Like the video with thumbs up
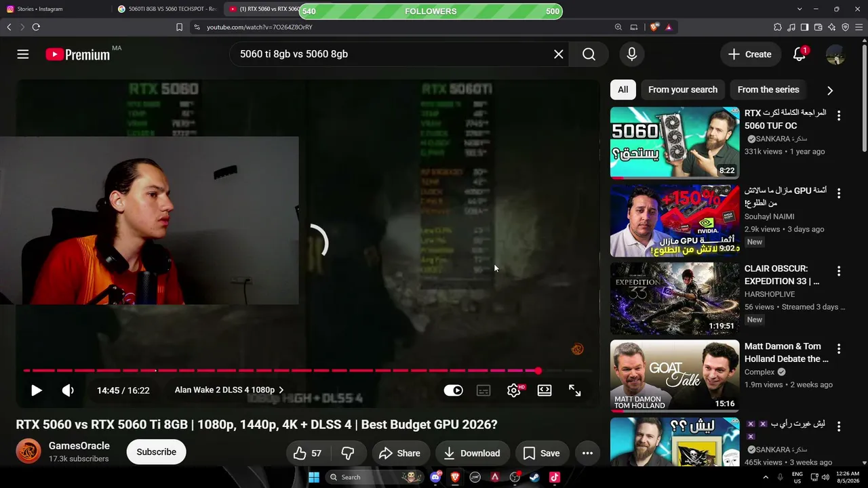 click(x=308, y=453)
